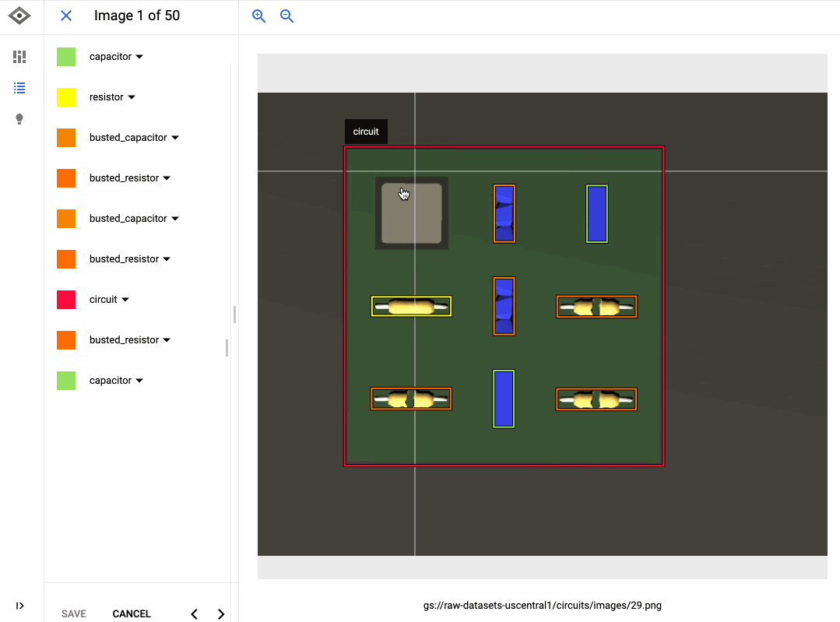Switch to the grid view panel
Screen dimensions: 840x622
[19, 56]
